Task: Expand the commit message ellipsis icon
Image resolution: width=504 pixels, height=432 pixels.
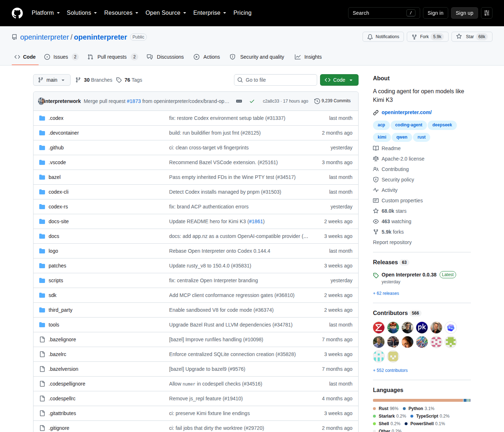Action: [x=239, y=101]
